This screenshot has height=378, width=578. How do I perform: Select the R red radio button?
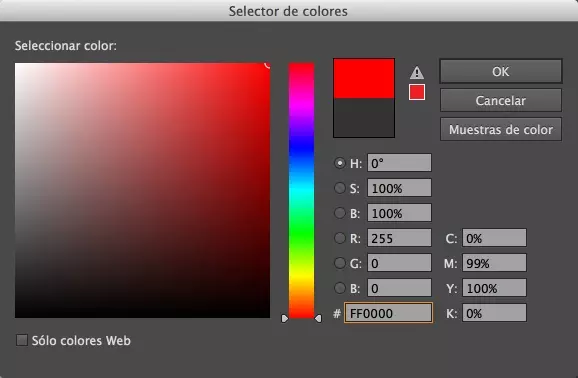pyautogui.click(x=340, y=238)
